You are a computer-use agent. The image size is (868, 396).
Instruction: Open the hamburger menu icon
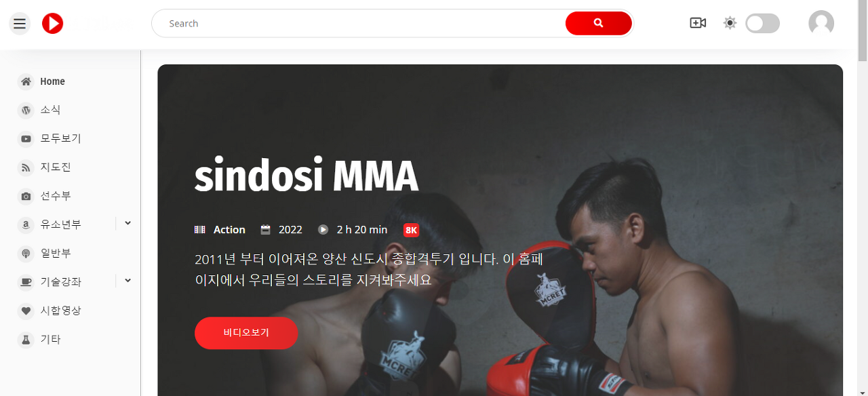pyautogui.click(x=20, y=24)
